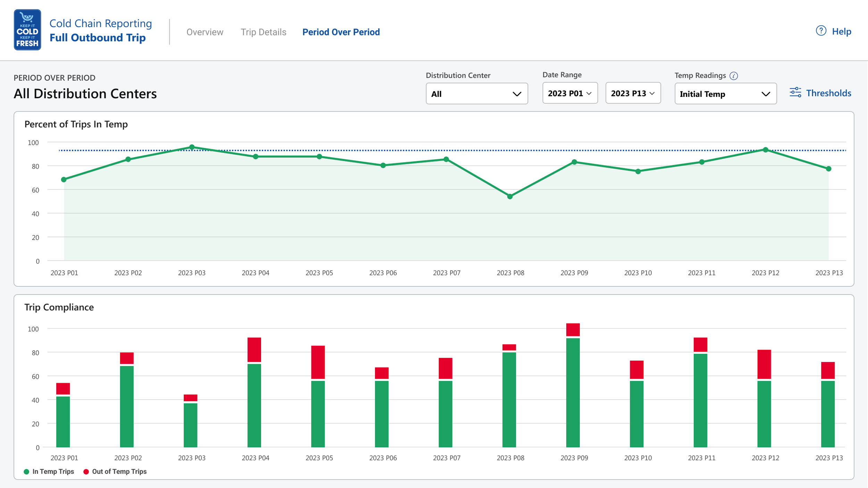Screen dimensions: 868x488
Task: Click the Percent of Trips In Temp heading
Action: click(x=76, y=124)
